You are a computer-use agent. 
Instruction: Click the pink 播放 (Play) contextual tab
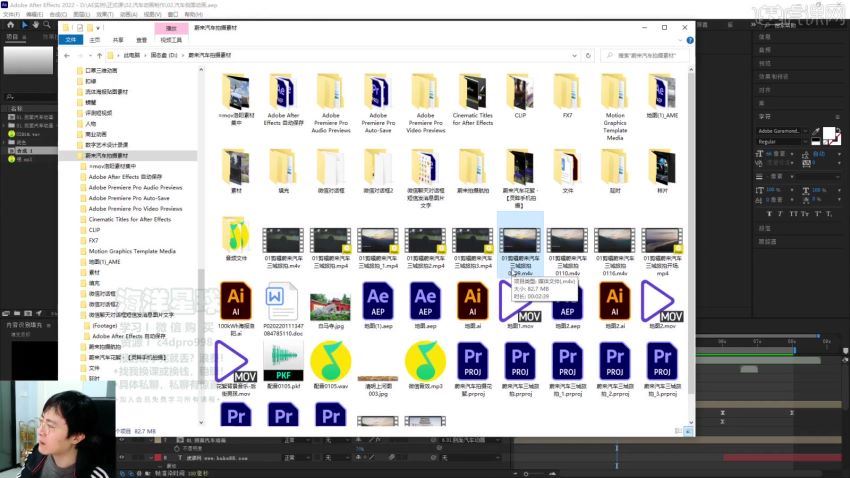[171, 28]
